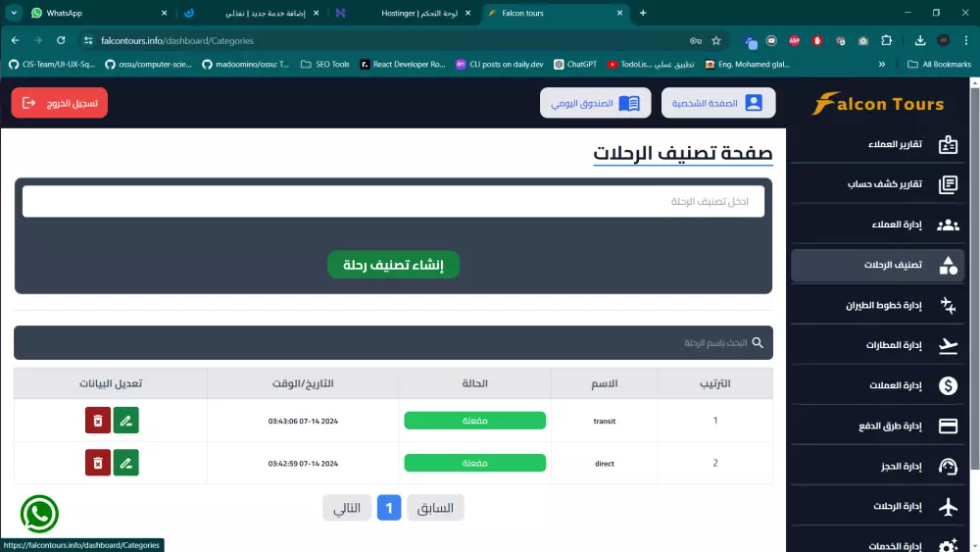Viewport: 980px width, 552px height.
Task: Open تقارير كشف حساب in the sidebar
Action: [877, 183]
